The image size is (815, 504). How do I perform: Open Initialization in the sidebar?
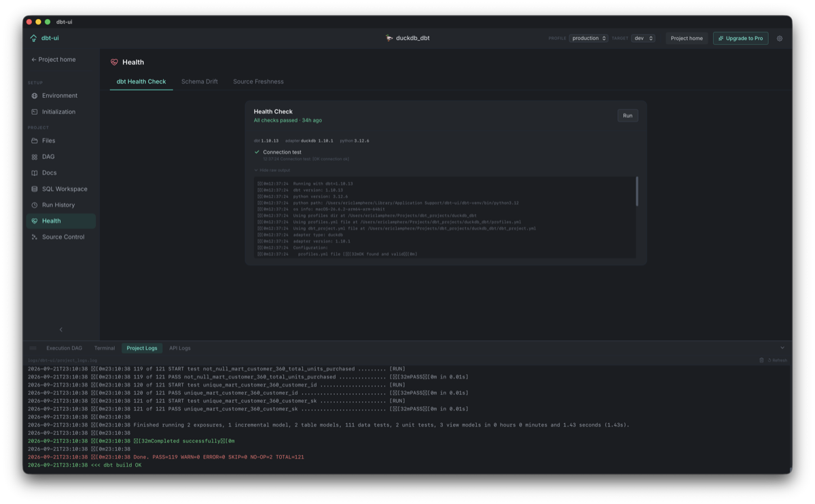click(x=61, y=112)
